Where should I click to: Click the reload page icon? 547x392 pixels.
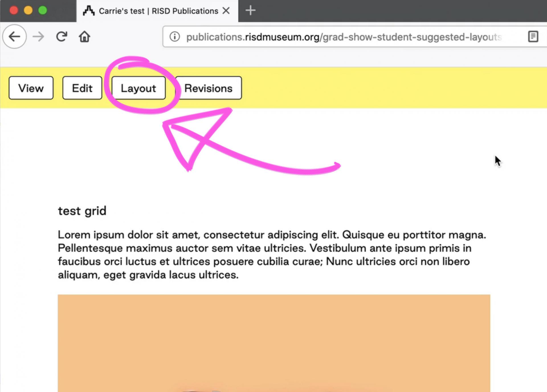click(x=62, y=37)
